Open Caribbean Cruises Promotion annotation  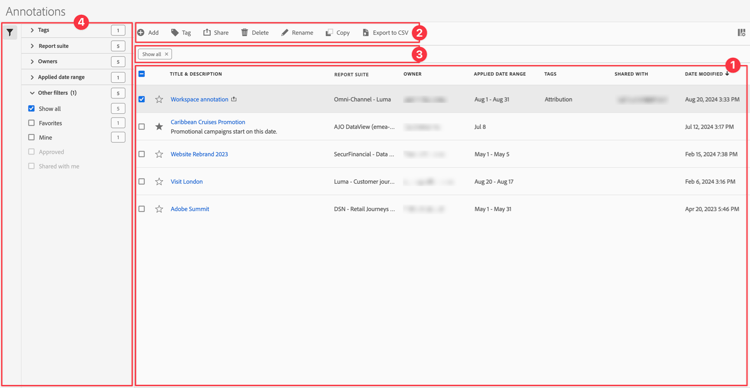pyautogui.click(x=208, y=122)
